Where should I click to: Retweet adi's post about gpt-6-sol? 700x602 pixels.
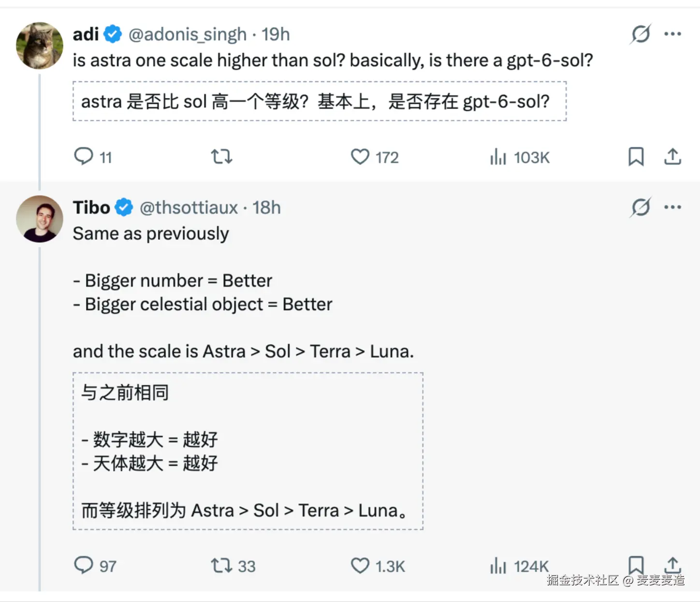[221, 157]
